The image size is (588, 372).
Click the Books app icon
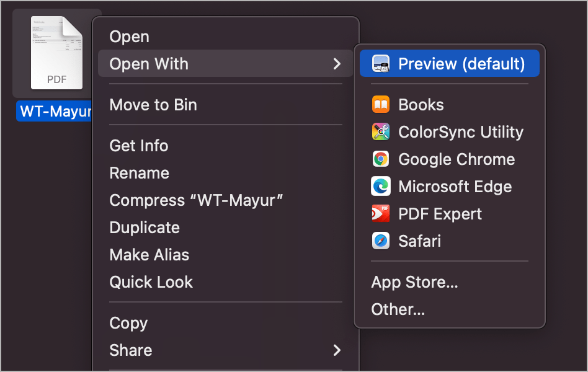click(381, 105)
